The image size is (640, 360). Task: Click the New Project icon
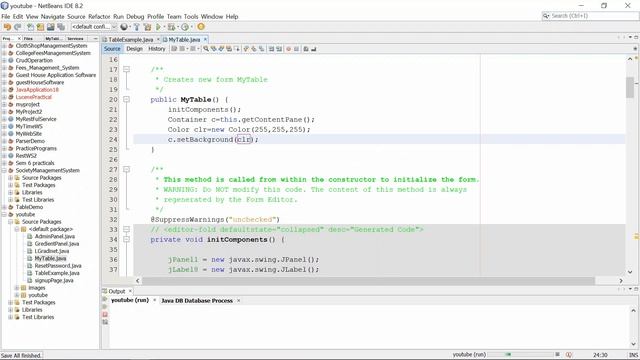click(40, 27)
